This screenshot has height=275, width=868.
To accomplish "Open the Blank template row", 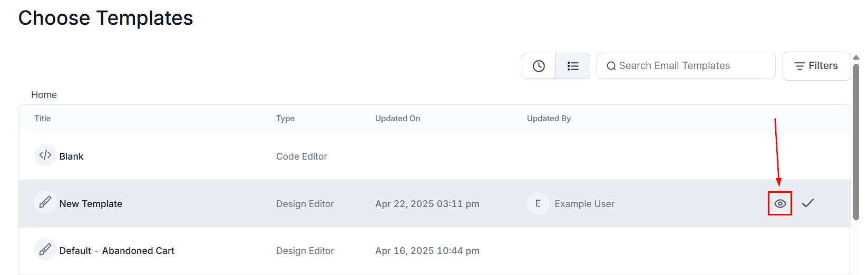I will point(434,156).
